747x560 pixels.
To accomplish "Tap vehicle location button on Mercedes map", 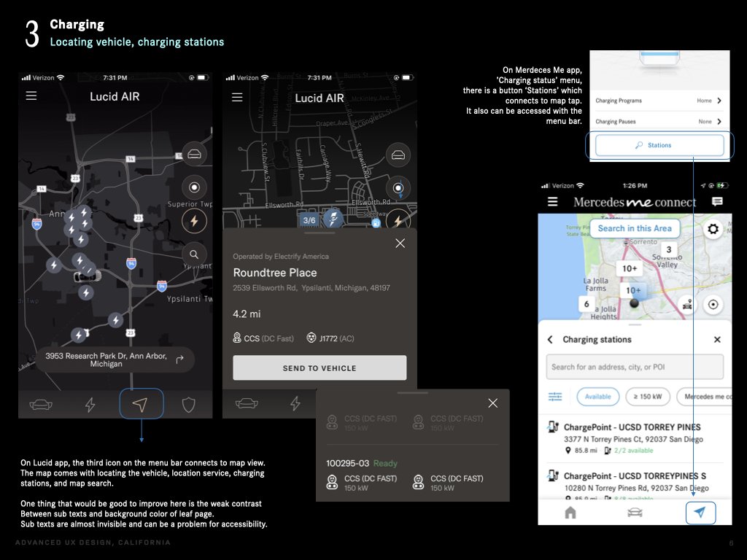I will (687, 304).
